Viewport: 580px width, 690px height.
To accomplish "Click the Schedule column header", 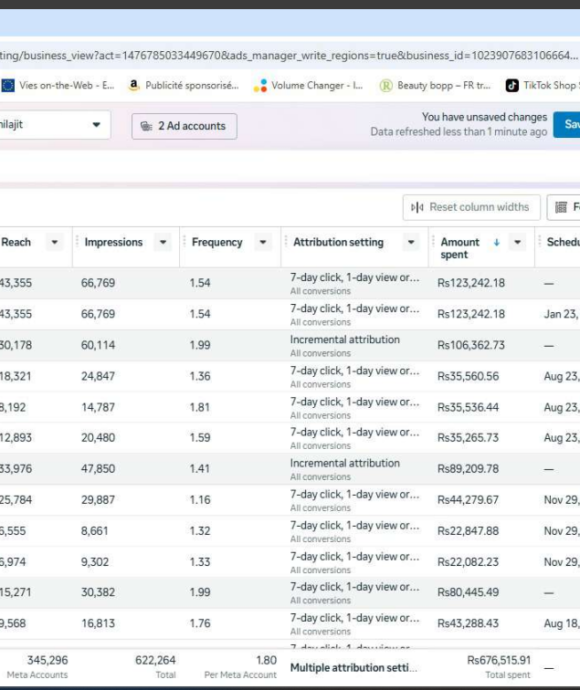I will point(563,242).
